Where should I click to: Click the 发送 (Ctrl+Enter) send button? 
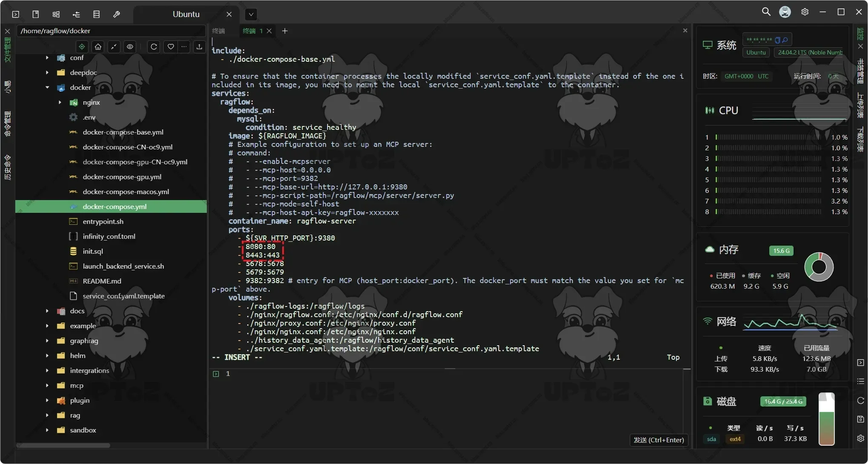point(659,440)
